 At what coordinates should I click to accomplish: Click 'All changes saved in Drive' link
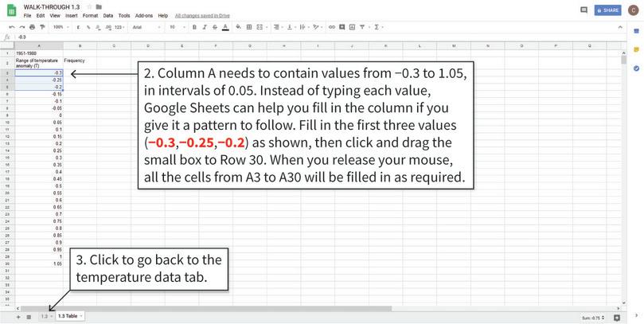coord(202,16)
